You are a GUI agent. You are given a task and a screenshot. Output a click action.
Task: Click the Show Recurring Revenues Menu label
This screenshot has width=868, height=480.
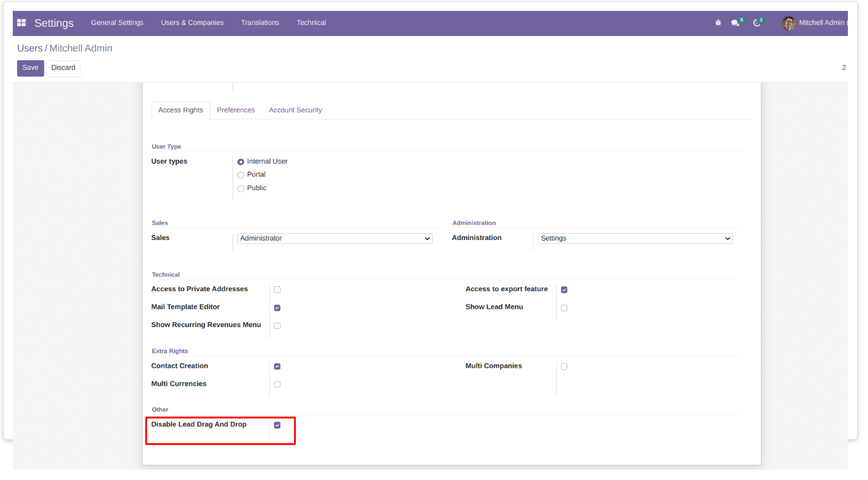click(x=206, y=325)
